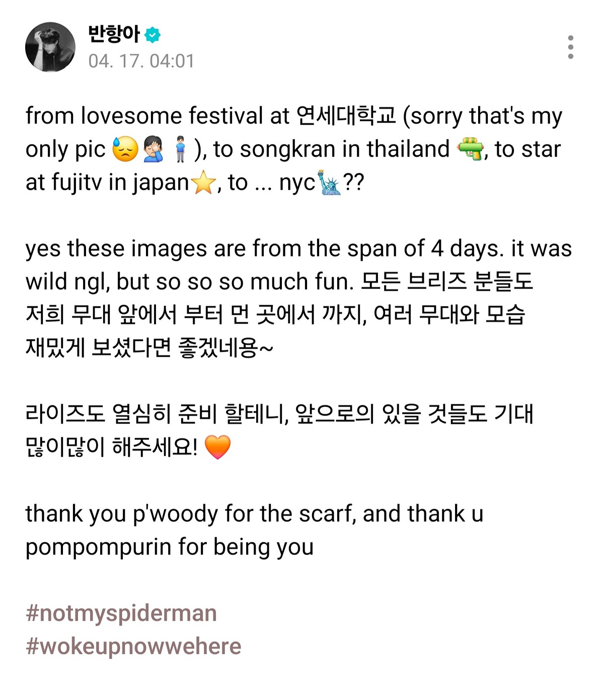Tap the standing man emoji

click(180, 150)
